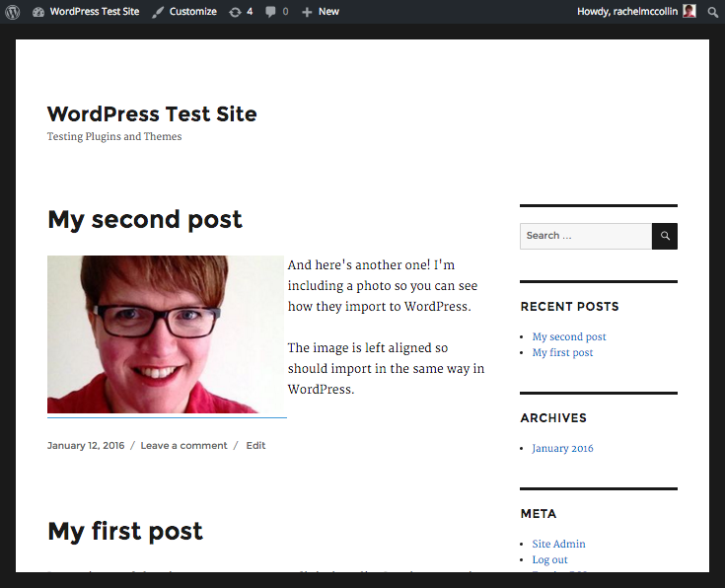The width and height of the screenshot is (725, 588).
Task: Click the updates refresh icon
Action: point(235,12)
